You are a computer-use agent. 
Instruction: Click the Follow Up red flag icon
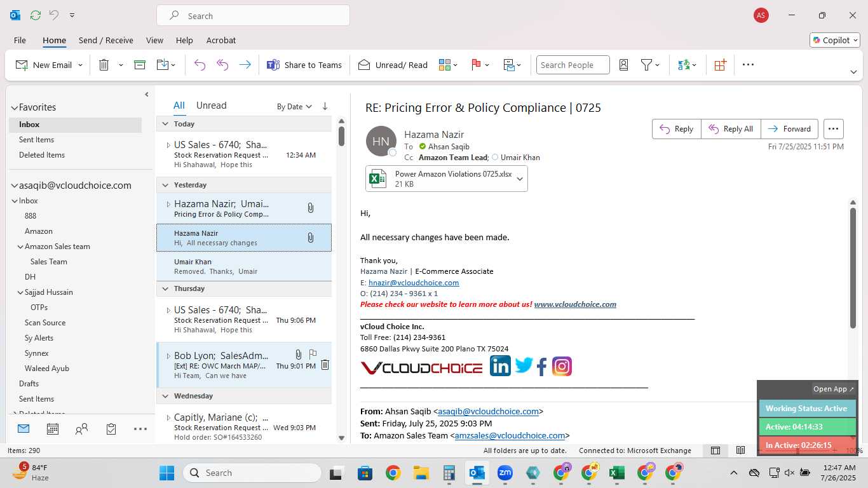[x=476, y=65]
